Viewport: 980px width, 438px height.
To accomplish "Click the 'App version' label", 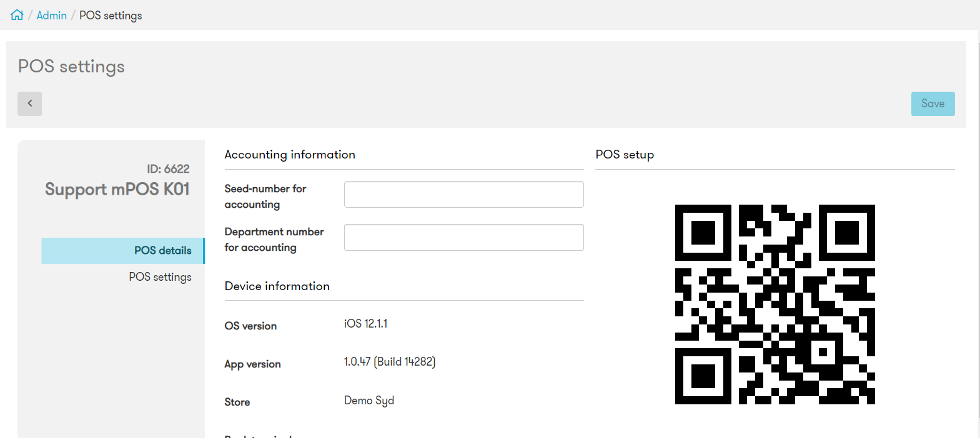I will (252, 364).
